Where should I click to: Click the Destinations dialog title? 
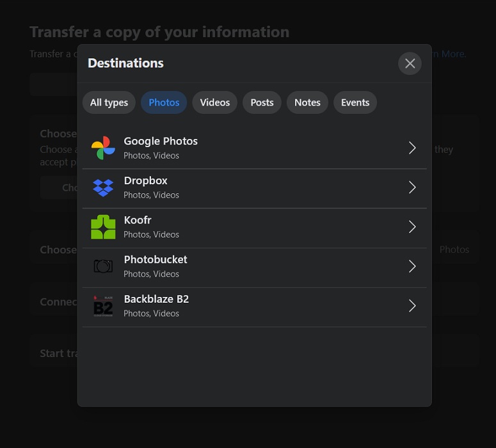pyautogui.click(x=125, y=63)
